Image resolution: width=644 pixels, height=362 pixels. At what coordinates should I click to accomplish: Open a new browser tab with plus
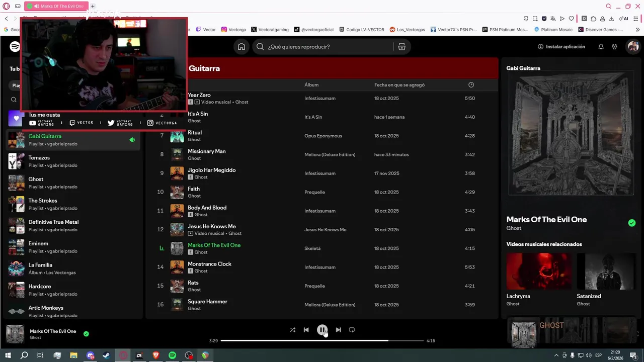(x=93, y=6)
